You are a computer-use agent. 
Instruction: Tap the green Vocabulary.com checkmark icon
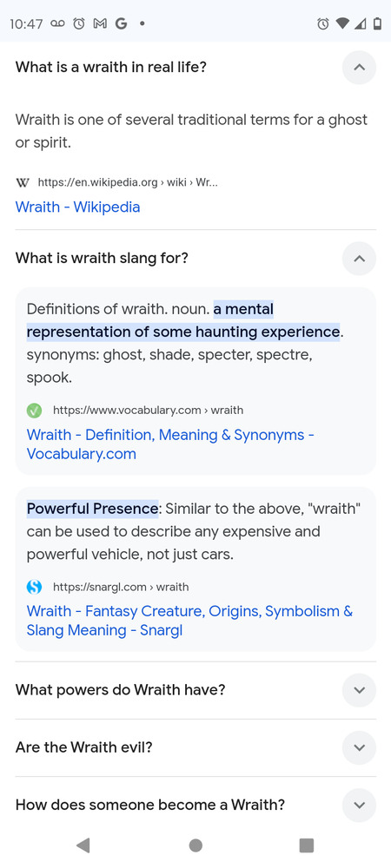point(35,411)
